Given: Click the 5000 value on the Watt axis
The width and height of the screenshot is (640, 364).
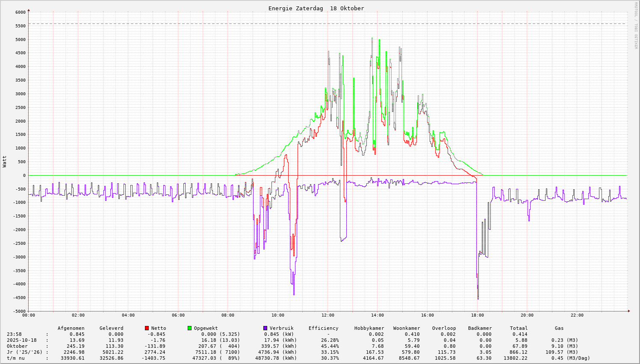Looking at the screenshot, I should tap(20, 39).
